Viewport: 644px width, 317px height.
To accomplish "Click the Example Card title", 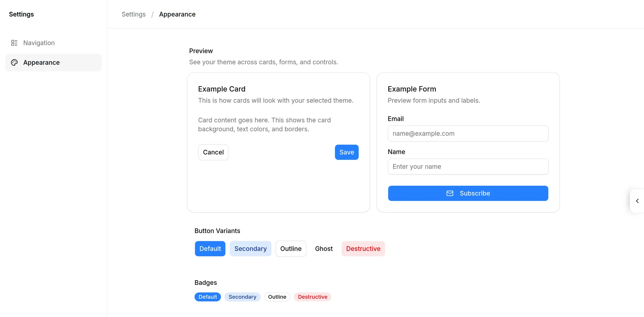I will coord(222,89).
